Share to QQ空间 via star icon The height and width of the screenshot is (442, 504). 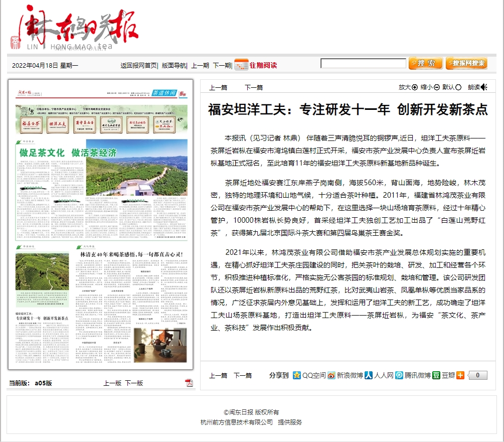click(297, 375)
